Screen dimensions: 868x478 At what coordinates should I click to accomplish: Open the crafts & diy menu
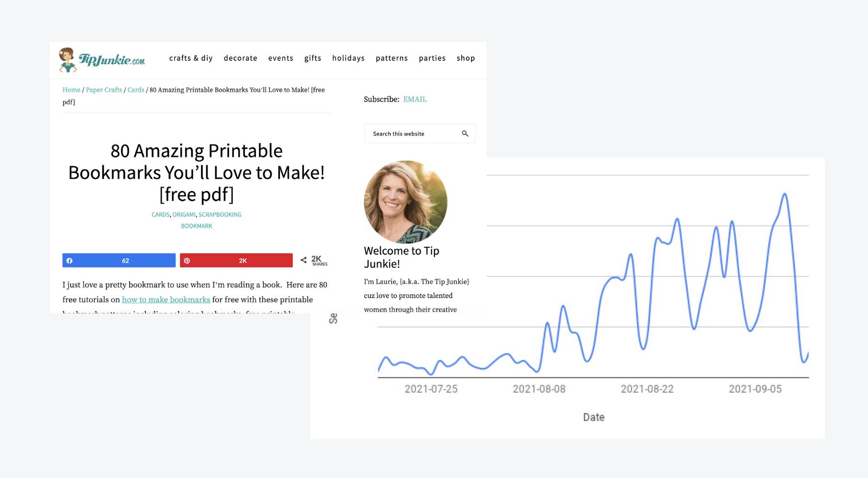coord(190,58)
